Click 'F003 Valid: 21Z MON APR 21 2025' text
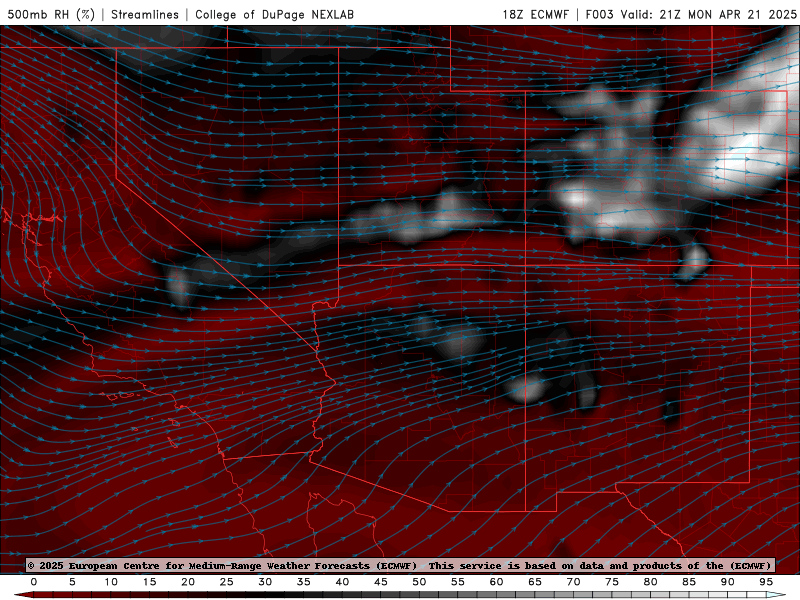The width and height of the screenshot is (800, 600). pyautogui.click(x=691, y=14)
